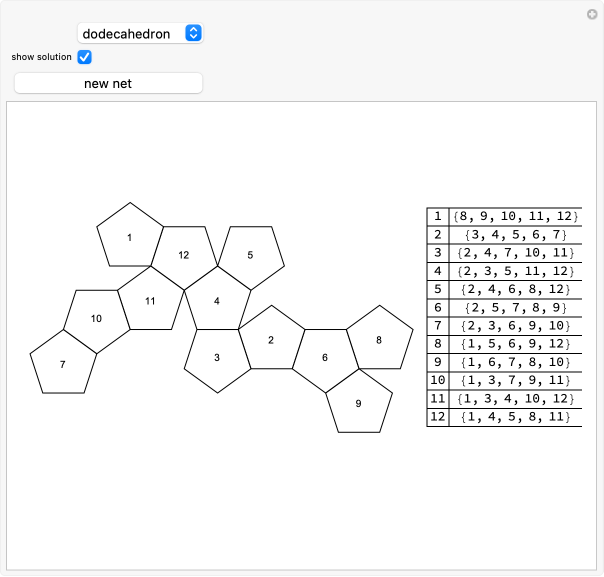Uncheck the show solution checkbox
The height and width of the screenshot is (577, 604).
point(84,57)
